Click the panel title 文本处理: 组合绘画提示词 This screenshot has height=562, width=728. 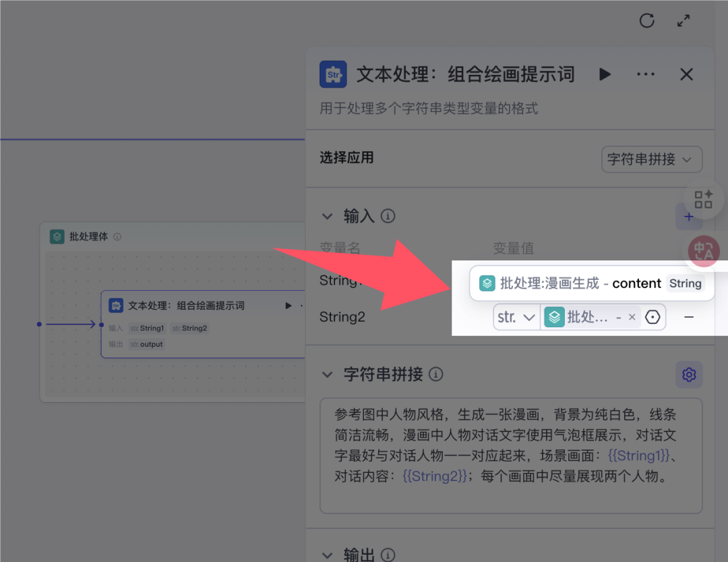466,74
